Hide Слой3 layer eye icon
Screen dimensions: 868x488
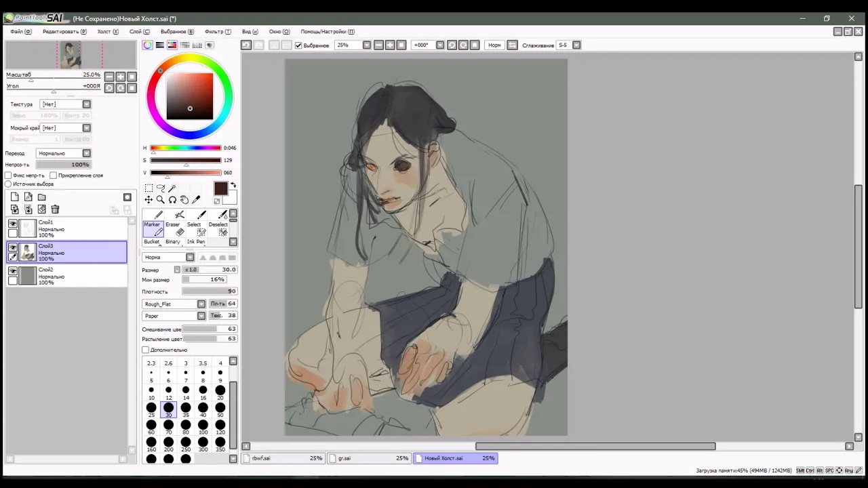tap(13, 247)
